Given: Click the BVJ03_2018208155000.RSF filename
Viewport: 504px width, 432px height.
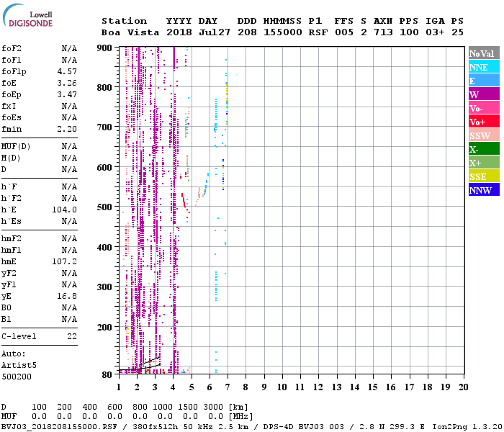Looking at the screenshot, I should 59,427.
